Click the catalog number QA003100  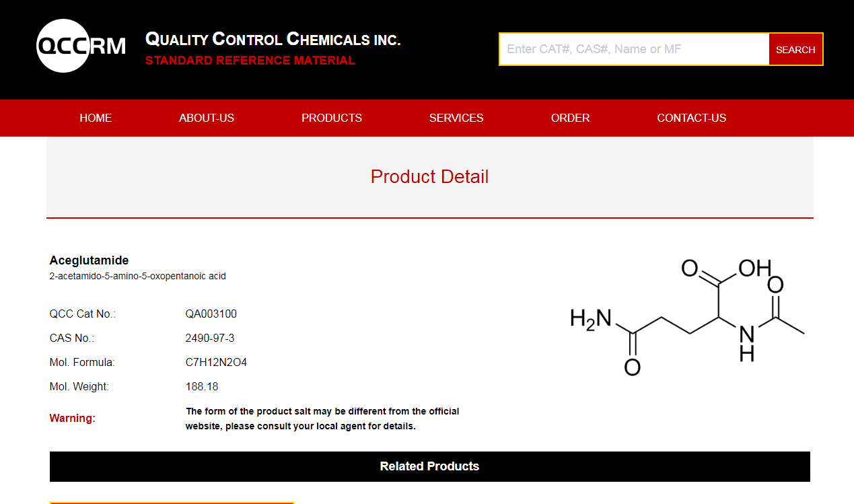click(211, 314)
